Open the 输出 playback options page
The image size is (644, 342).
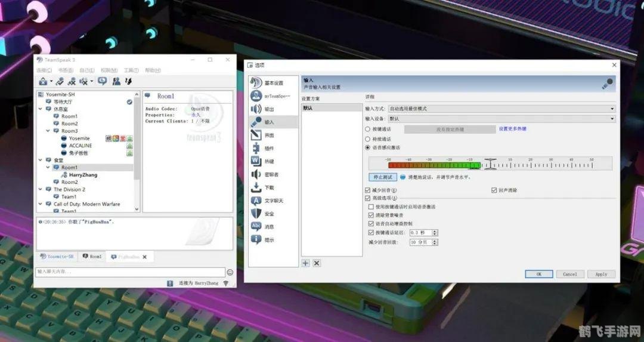(274, 109)
